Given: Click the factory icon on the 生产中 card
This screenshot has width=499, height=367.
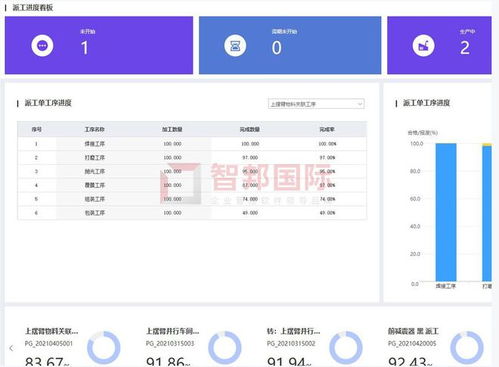Looking at the screenshot, I should coord(423,45).
